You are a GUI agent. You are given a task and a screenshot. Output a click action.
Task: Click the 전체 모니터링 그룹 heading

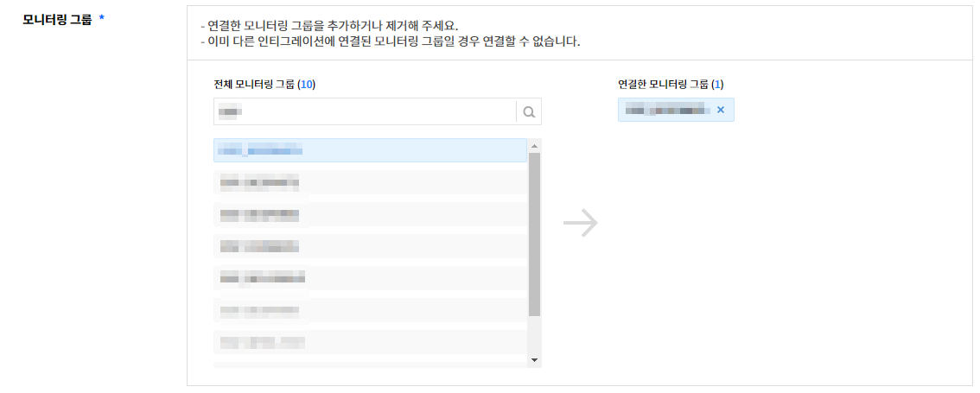[x=253, y=85]
